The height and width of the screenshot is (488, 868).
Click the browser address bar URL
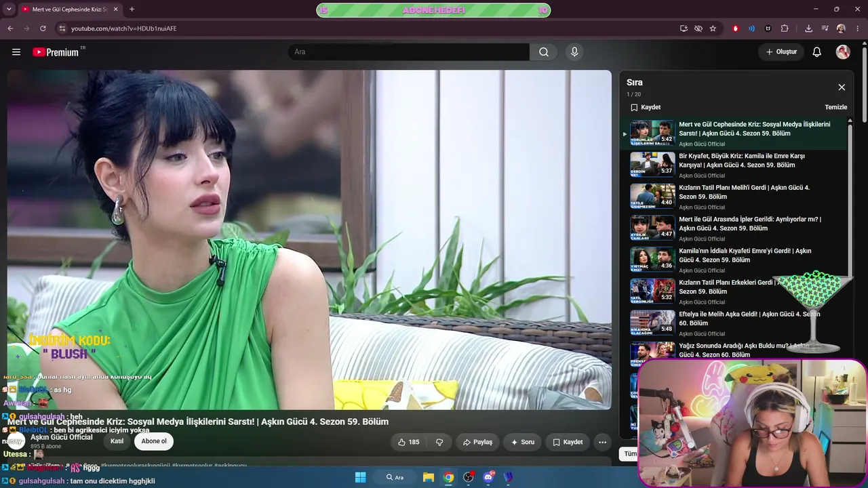[124, 28]
